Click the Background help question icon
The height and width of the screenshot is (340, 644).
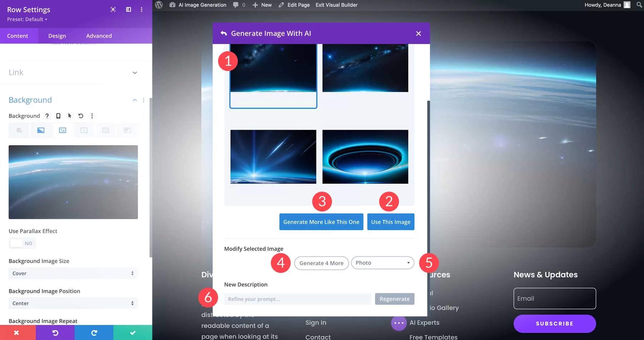47,116
